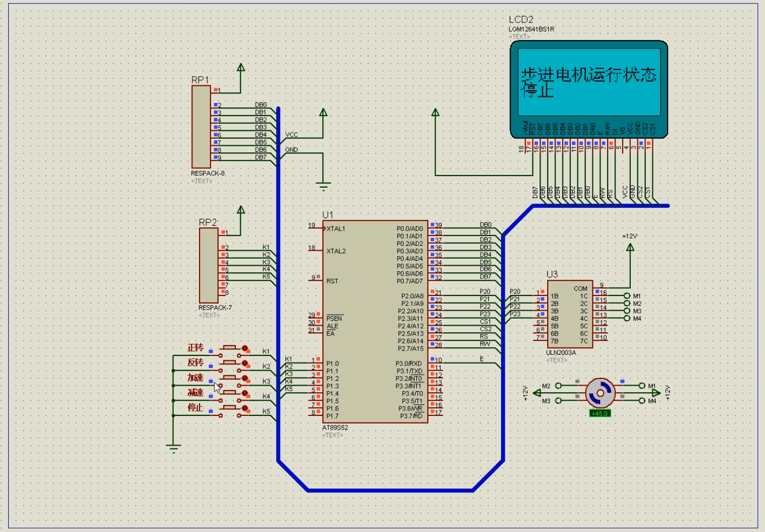The height and width of the screenshot is (532, 765).
Task: Toggle the red latch dot on 减速 button
Action: click(245, 393)
